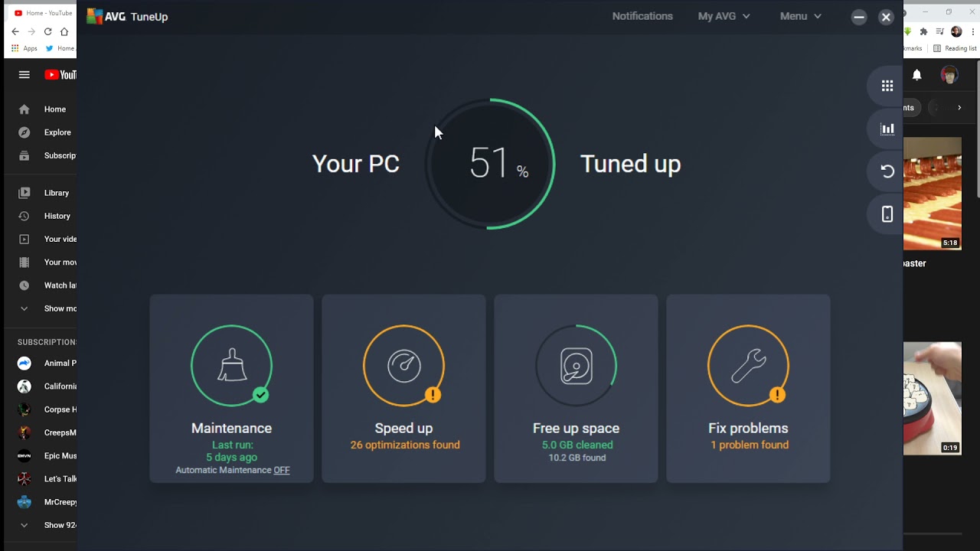
Task: Select the Home - YouTube browser tab
Action: tap(43, 12)
